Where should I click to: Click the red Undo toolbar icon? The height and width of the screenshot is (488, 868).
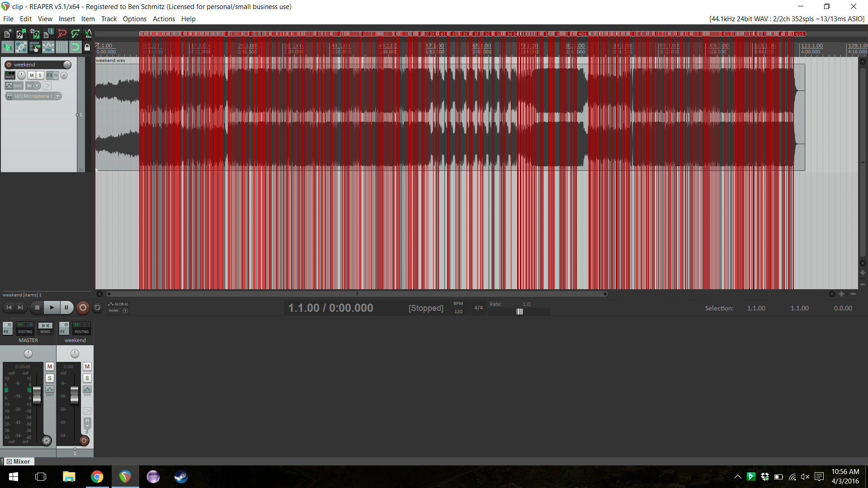tap(62, 34)
